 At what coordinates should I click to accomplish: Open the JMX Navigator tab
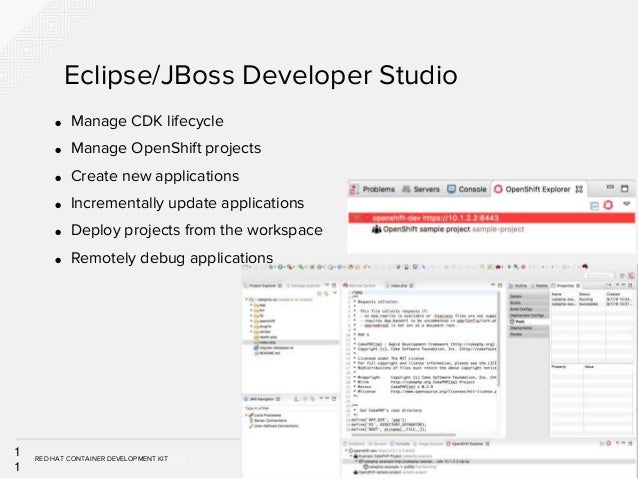pyautogui.click(x=262, y=399)
